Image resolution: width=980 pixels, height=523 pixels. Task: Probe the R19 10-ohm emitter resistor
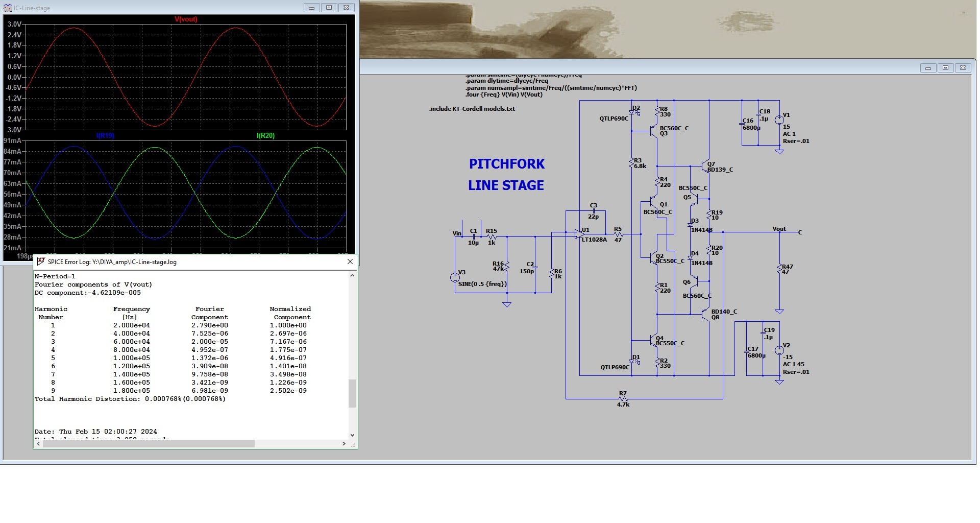pyautogui.click(x=709, y=215)
